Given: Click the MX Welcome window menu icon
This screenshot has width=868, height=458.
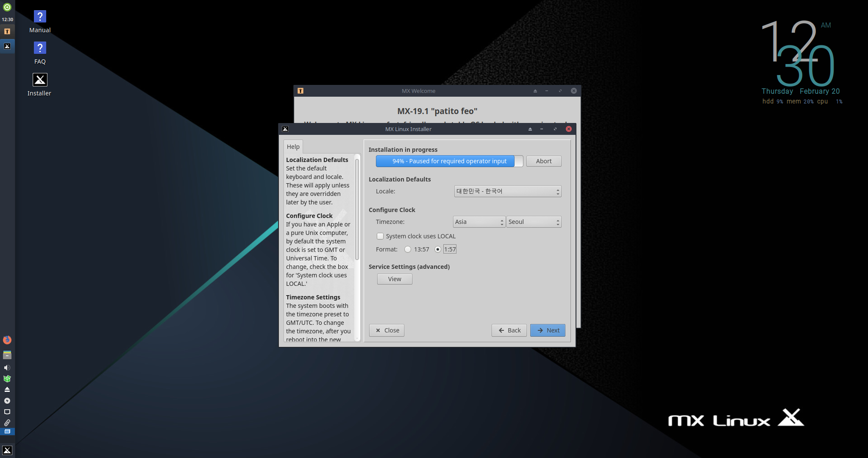Looking at the screenshot, I should point(300,91).
